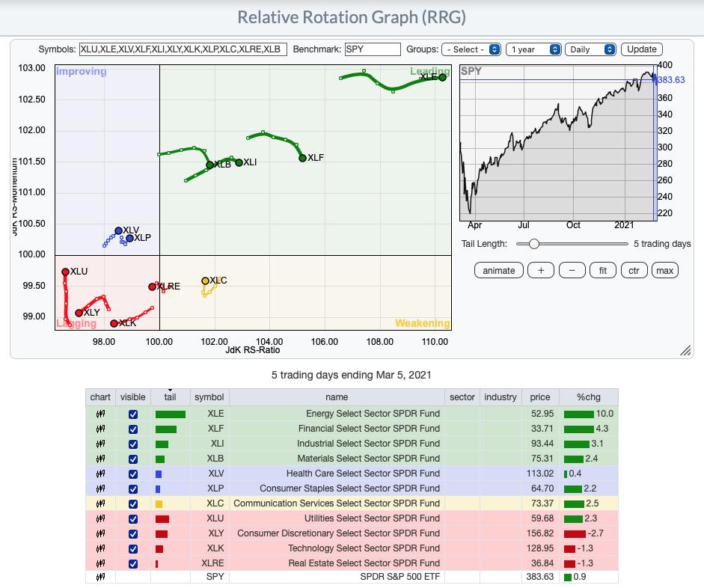
Task: Toggle visible checkbox for XLK
Action: 133,549
